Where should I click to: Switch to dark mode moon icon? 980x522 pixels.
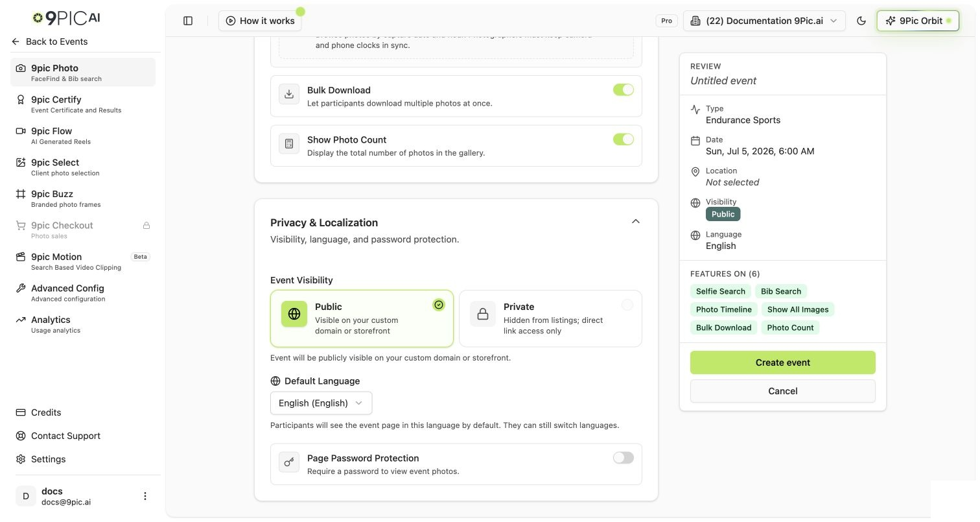(861, 21)
